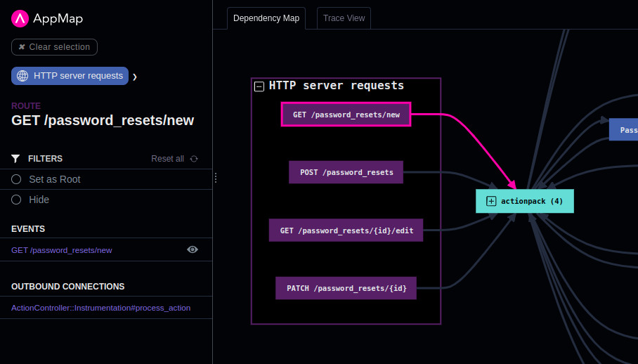Select the partially visible blue Pass node
Viewport: 638px width, 364px height.
[x=623, y=130]
